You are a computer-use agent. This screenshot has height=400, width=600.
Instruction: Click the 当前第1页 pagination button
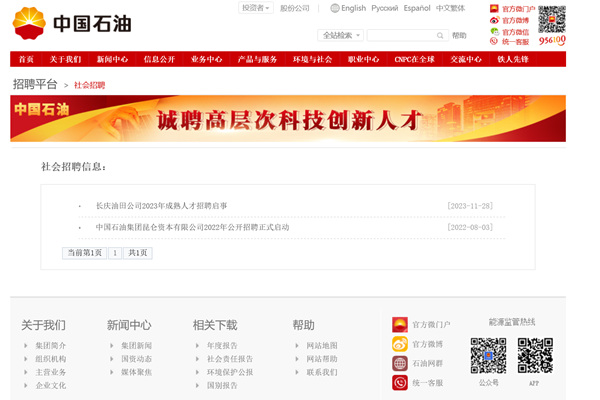tap(85, 253)
